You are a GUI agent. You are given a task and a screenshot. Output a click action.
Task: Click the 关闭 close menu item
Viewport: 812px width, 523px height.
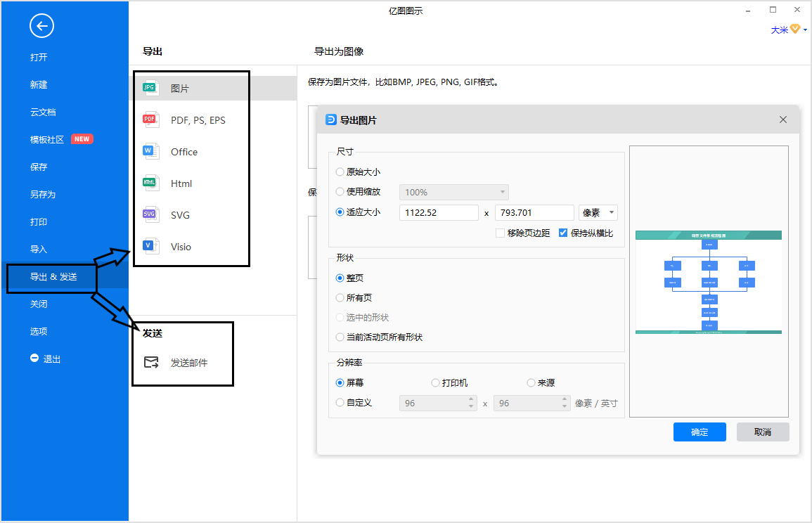[39, 304]
